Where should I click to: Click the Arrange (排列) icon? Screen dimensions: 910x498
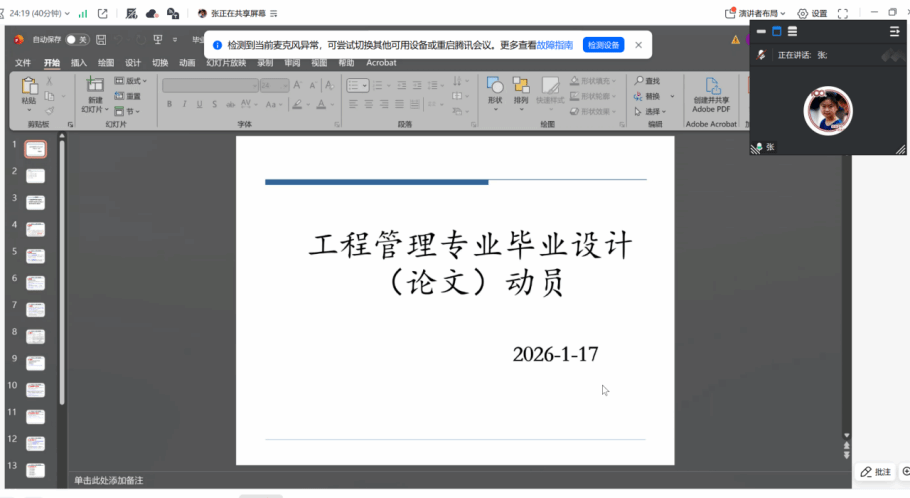coord(521,86)
